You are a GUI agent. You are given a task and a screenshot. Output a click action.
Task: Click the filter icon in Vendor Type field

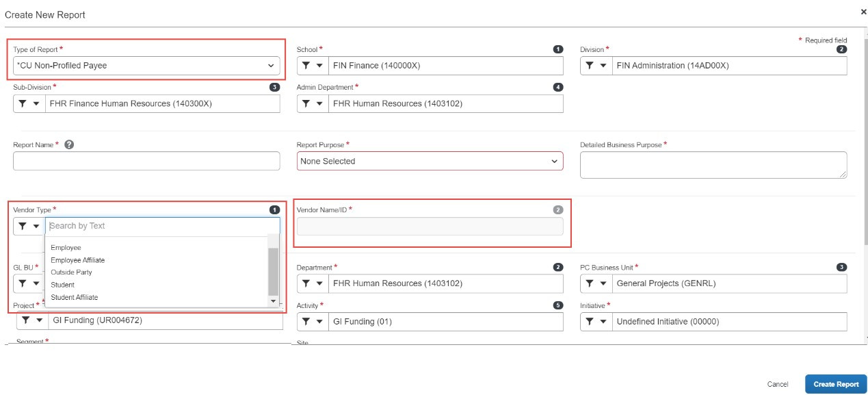[x=23, y=226]
